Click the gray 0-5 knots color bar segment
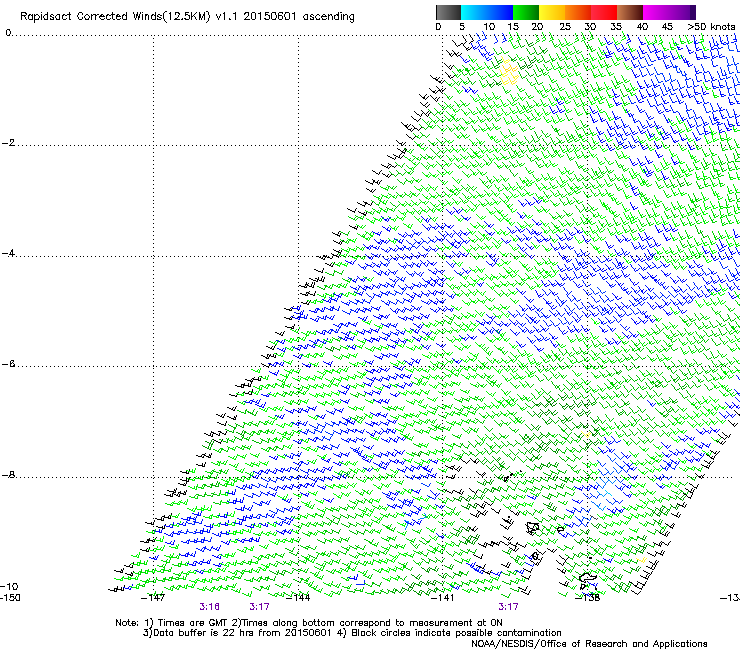 (x=448, y=12)
